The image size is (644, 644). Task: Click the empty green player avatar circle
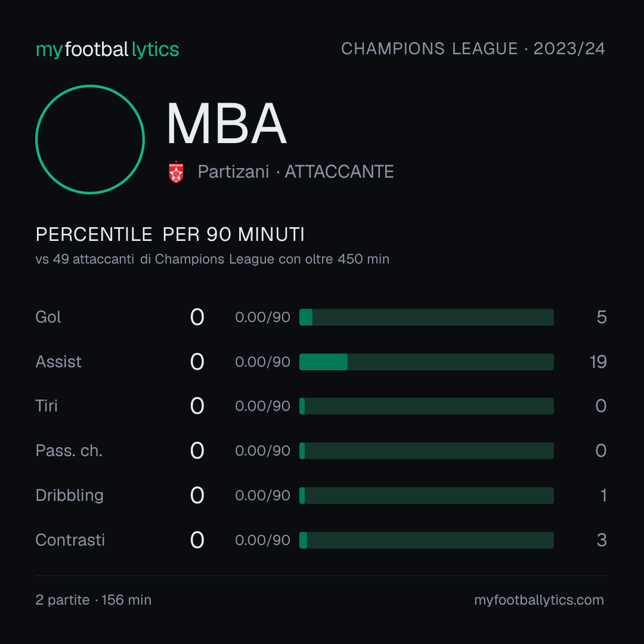pos(90,139)
